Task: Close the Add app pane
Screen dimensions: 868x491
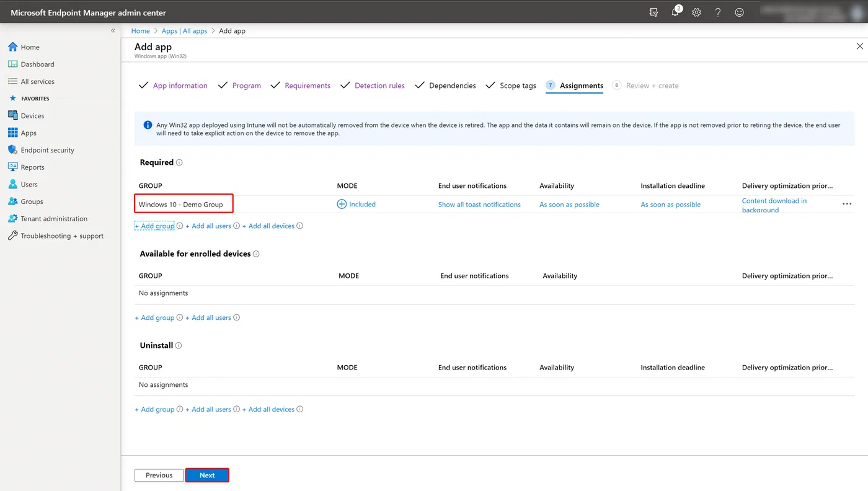Action: pos(859,46)
